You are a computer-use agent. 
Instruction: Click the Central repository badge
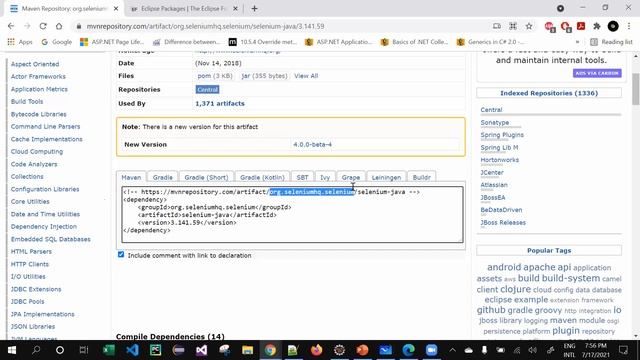click(207, 89)
